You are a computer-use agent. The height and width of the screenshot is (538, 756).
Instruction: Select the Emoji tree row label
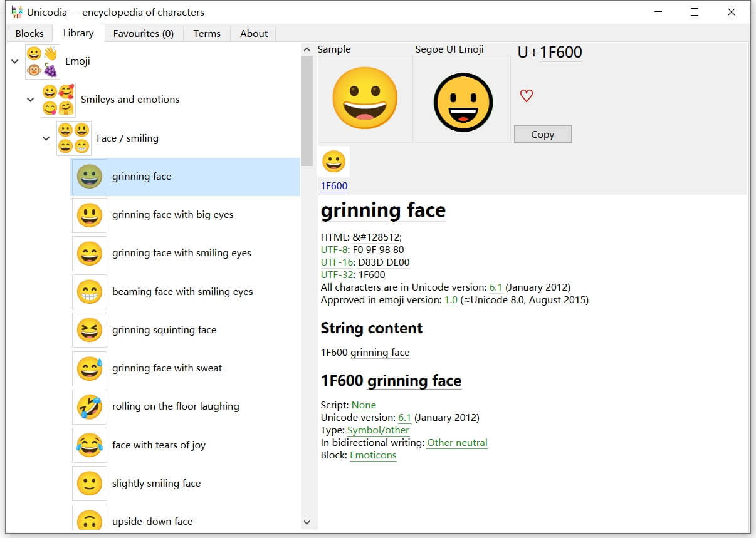[78, 61]
